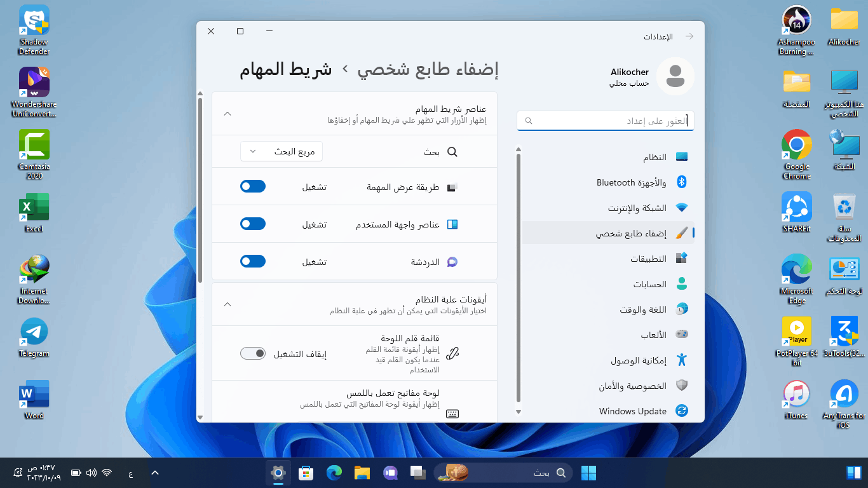Open الحسابات accounts settings
Image resolution: width=868 pixels, height=488 pixels.
[608, 284]
